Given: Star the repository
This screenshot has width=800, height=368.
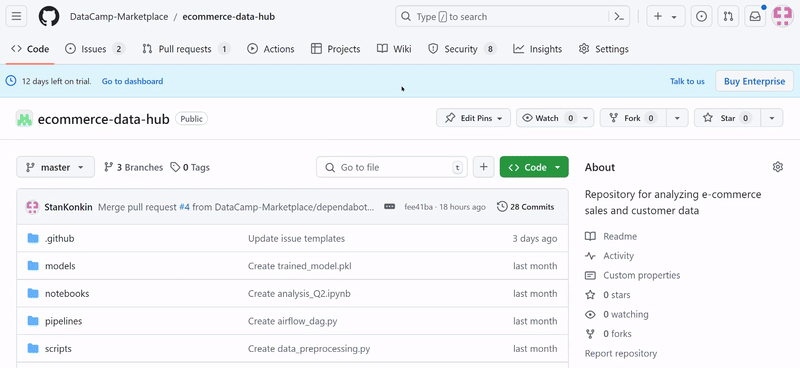Looking at the screenshot, I should coord(728,118).
